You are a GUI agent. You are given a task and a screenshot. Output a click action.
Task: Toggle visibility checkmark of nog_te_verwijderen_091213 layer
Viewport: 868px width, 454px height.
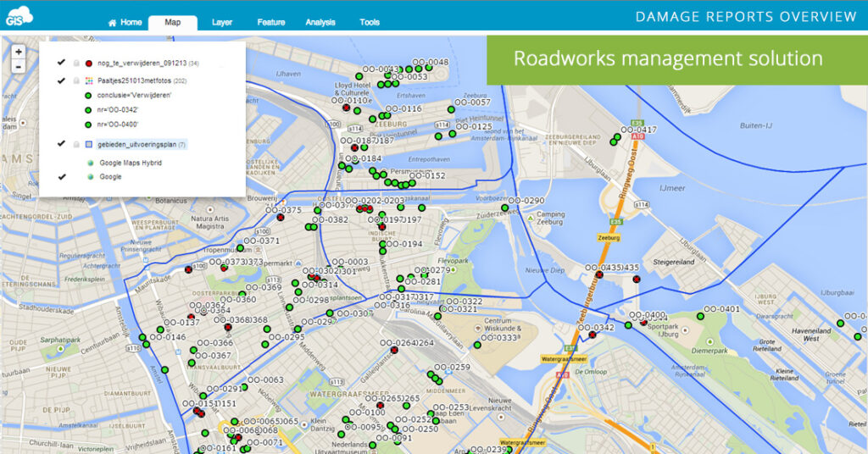click(x=61, y=63)
